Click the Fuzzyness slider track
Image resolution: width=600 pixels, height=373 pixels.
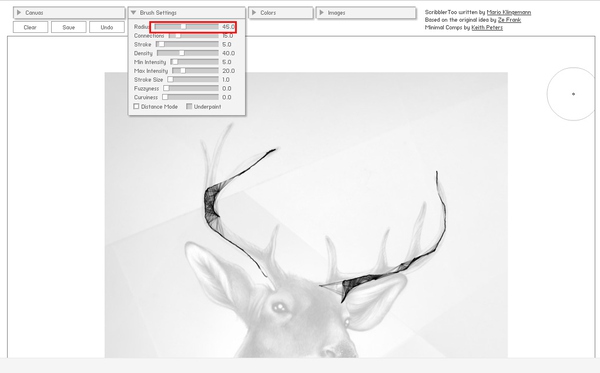click(191, 88)
